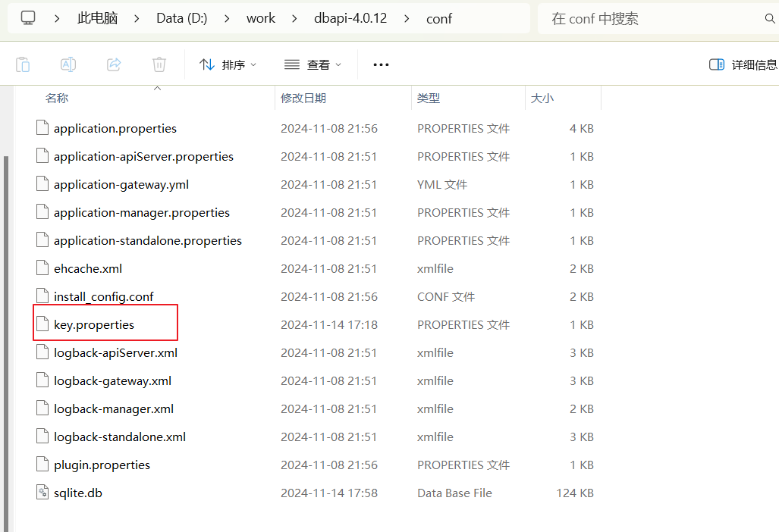The image size is (779, 532).
Task: Click the file icon of application-apiServer.properties
Action: pos(42,156)
